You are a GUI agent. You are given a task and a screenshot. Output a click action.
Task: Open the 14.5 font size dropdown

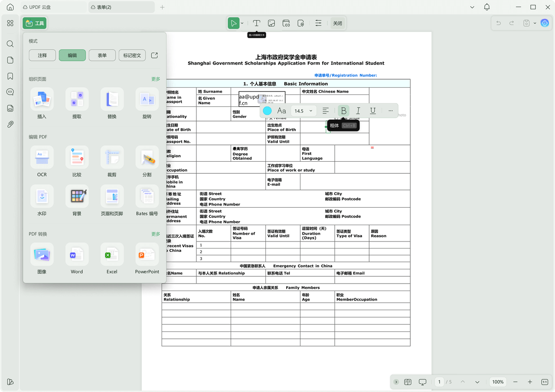[x=303, y=111]
